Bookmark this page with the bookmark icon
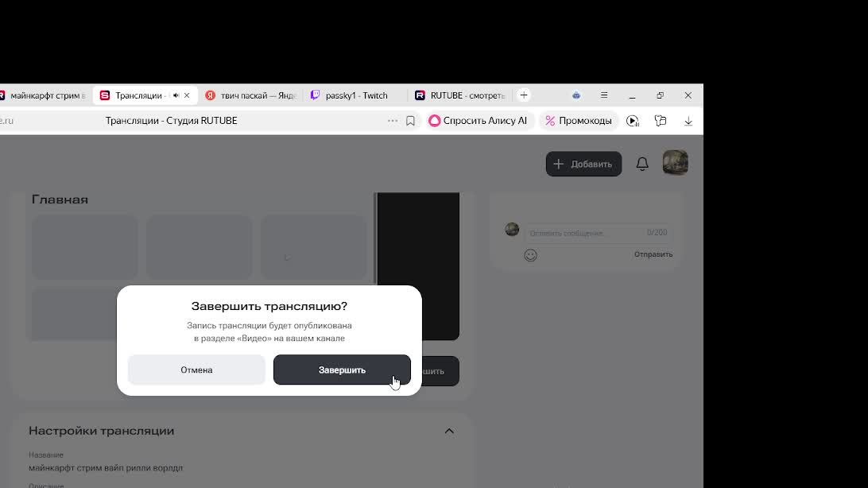This screenshot has height=488, width=868. (410, 121)
